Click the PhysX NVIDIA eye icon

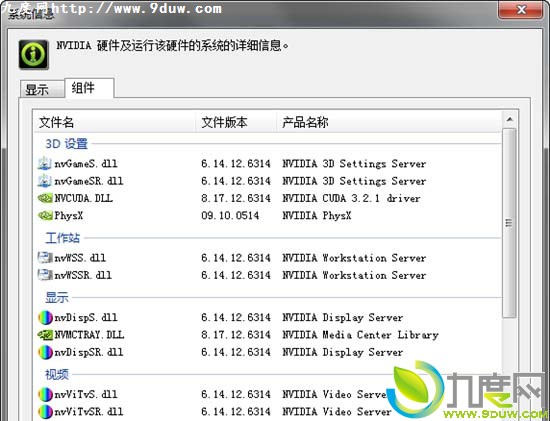coord(45,215)
